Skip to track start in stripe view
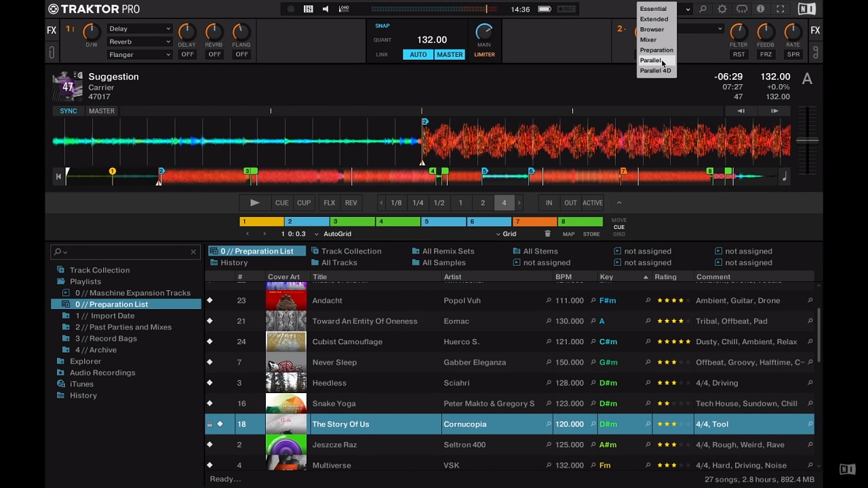Screen dimensions: 868x488 tap(58, 176)
